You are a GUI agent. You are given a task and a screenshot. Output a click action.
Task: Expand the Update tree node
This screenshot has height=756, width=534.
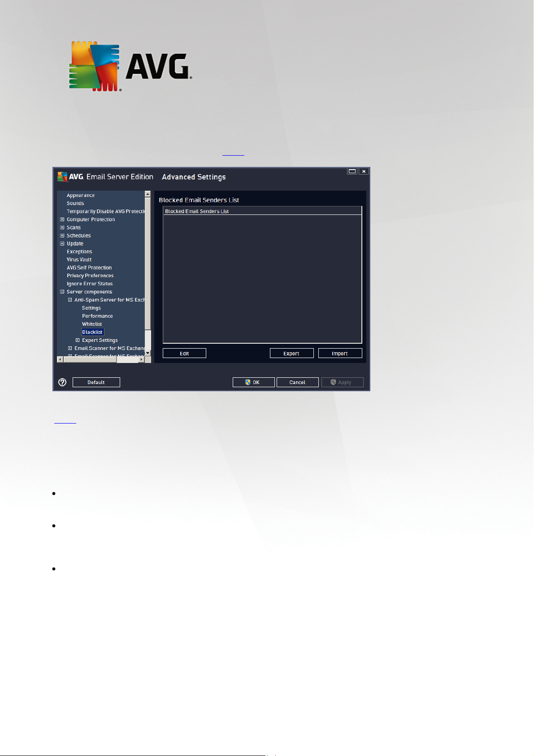62,244
